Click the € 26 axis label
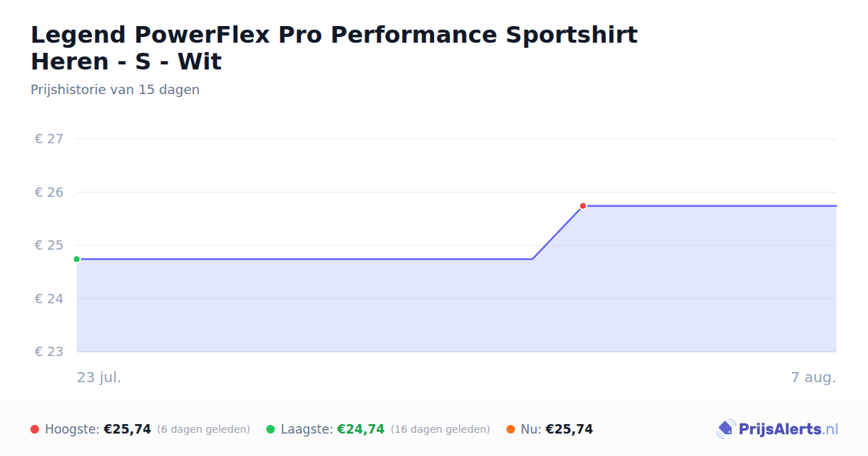 pyautogui.click(x=49, y=193)
